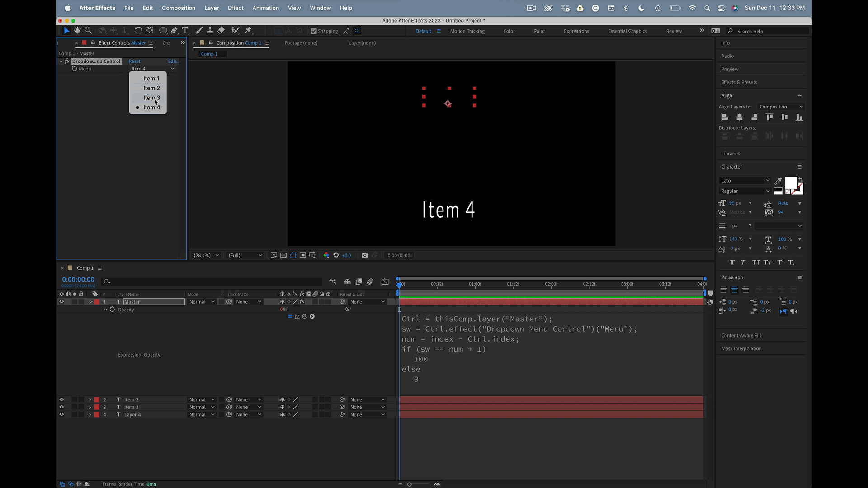Switch to the Motion Tracking workspace

coord(467,31)
